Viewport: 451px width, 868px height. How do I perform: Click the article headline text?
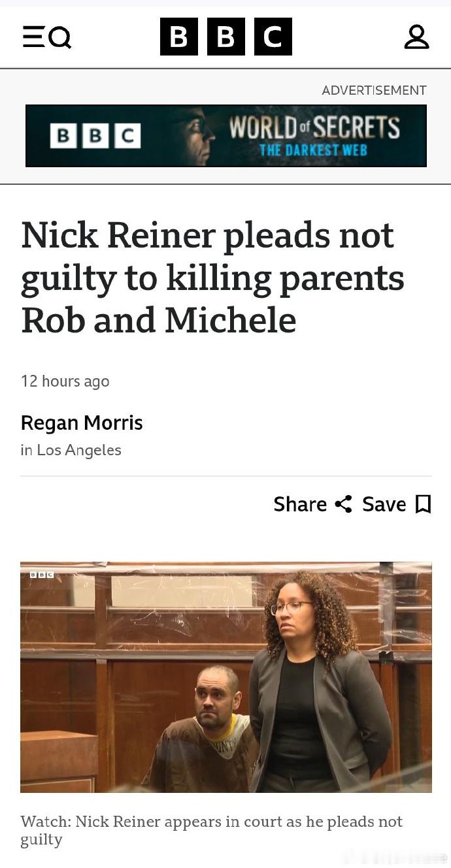pyautogui.click(x=213, y=278)
